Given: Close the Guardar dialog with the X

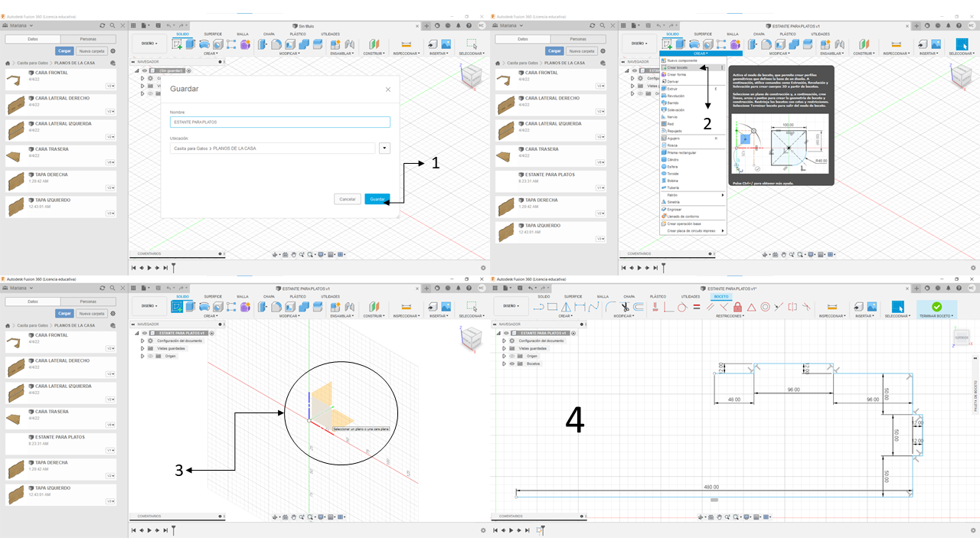Looking at the screenshot, I should [388, 89].
